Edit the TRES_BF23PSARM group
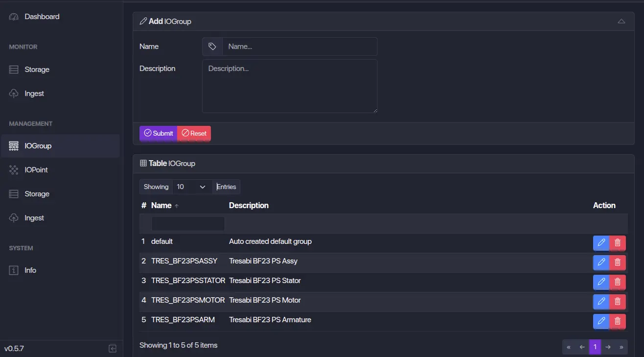Screen dimensions: 644x357 (601, 321)
